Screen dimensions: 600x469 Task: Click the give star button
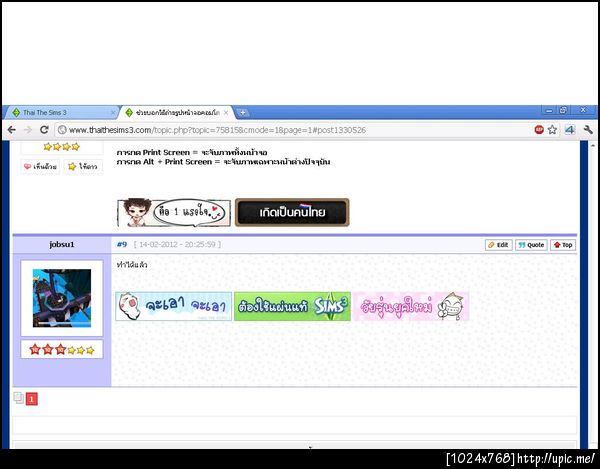point(83,166)
